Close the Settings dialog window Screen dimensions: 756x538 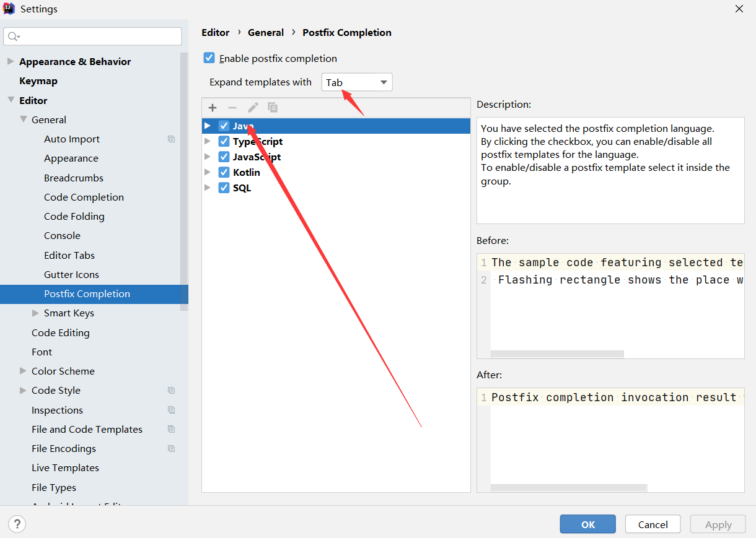pos(739,9)
